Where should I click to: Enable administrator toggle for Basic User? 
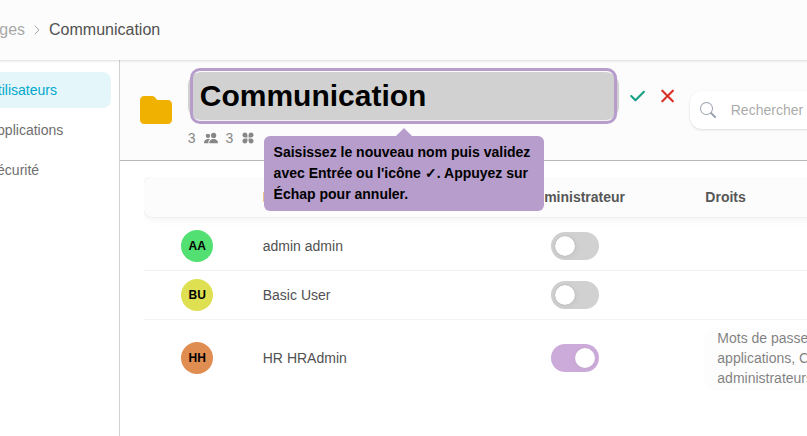tap(575, 295)
